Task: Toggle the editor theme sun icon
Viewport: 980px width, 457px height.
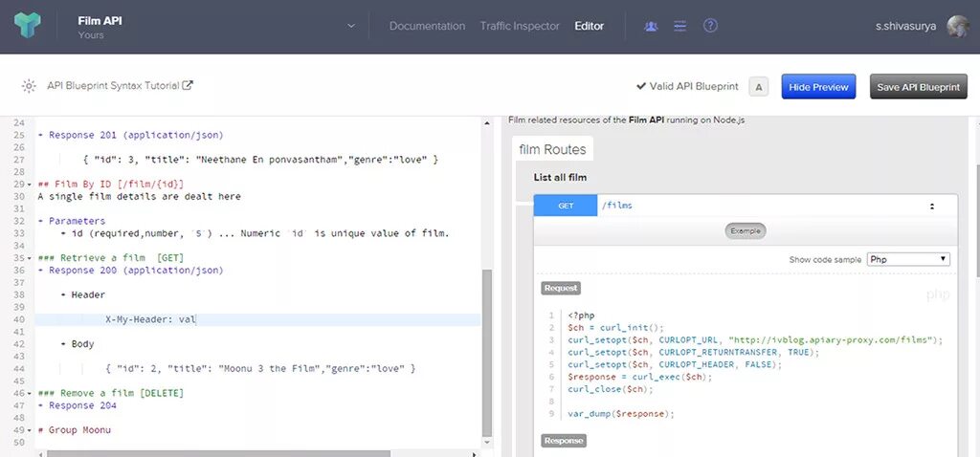Action: (29, 86)
